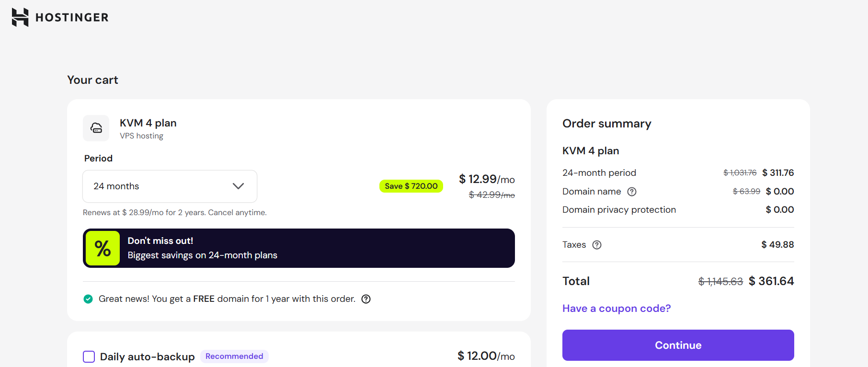This screenshot has width=868, height=367.
Task: Tick the Daily auto-backup checkbox
Action: (x=89, y=356)
